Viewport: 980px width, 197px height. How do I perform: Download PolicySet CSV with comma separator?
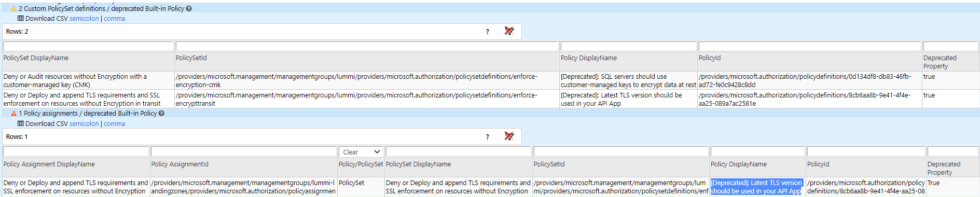[x=114, y=18]
